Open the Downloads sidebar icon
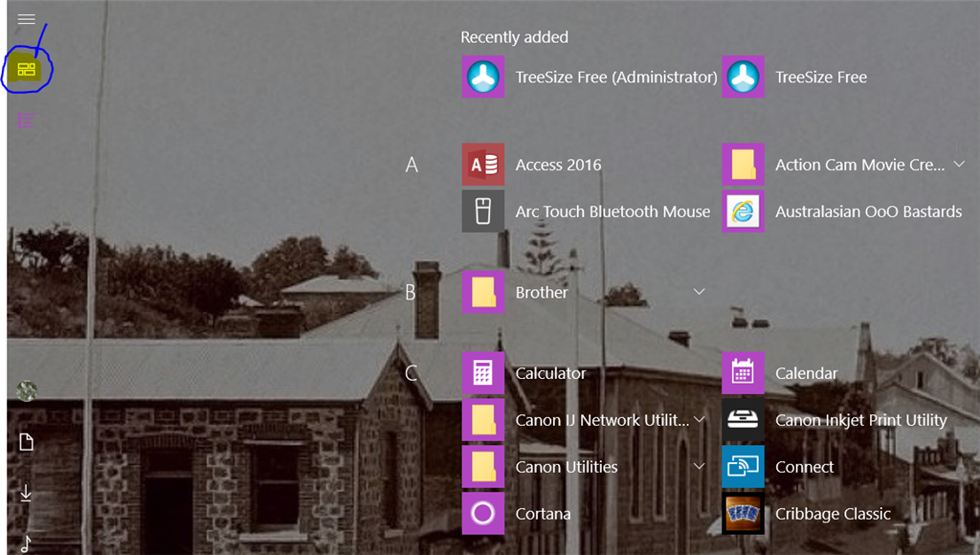Viewport: 980px width, 555px height. pos(26,493)
